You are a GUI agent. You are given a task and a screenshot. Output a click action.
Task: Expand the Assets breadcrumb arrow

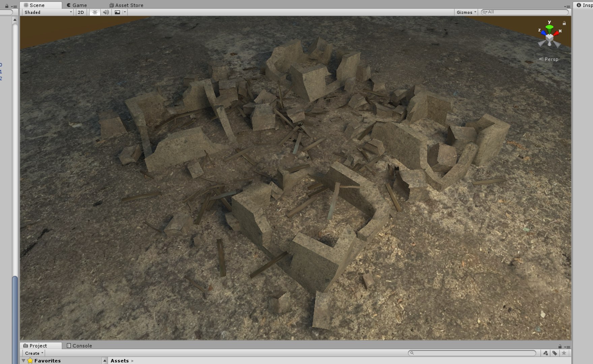coord(132,361)
